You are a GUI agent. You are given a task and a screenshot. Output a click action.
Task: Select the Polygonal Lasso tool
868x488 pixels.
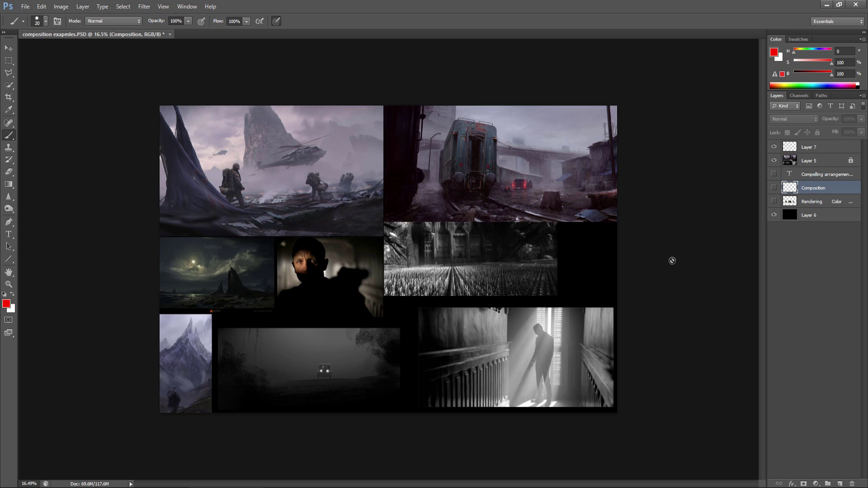[x=9, y=72]
